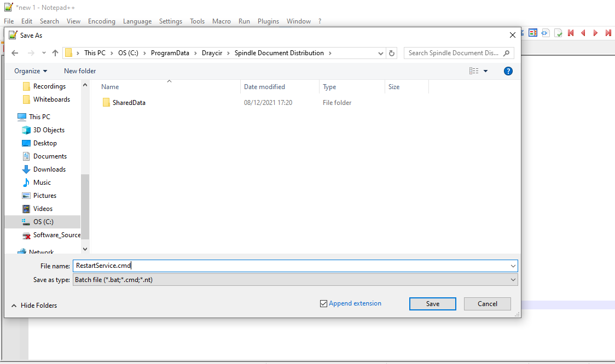Jump to first difference with red first-arrow icon
This screenshot has height=364, width=615.
coord(571,33)
